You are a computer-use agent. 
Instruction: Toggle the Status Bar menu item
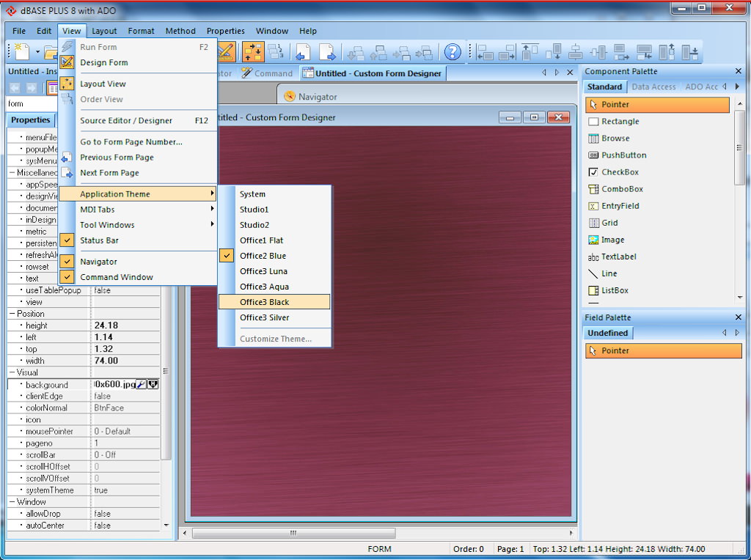(137, 240)
